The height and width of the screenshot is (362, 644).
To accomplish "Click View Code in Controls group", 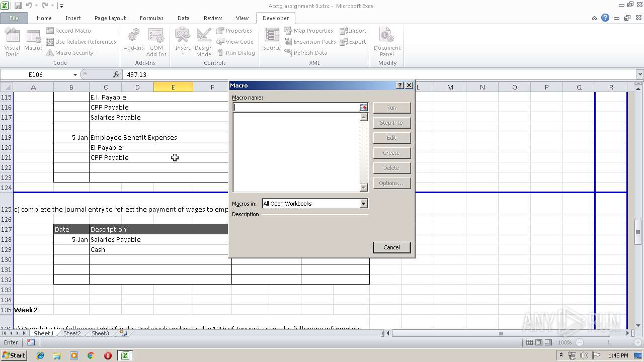I will [235, 42].
